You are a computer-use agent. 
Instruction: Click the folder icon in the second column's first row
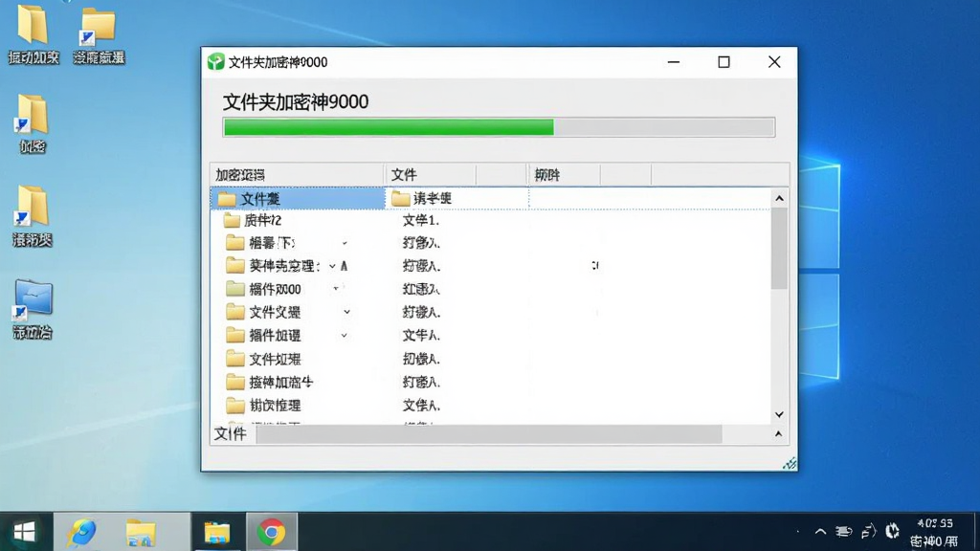401,199
